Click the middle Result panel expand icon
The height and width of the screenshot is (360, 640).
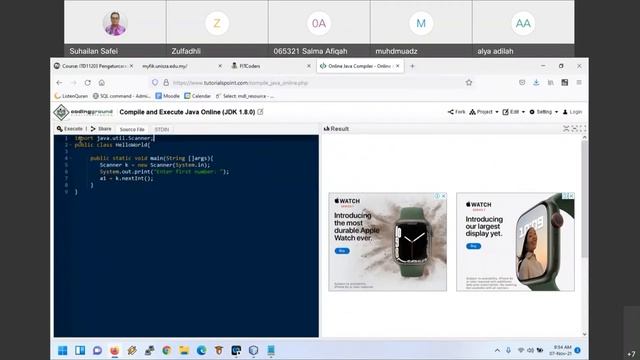pyautogui.click(x=574, y=129)
